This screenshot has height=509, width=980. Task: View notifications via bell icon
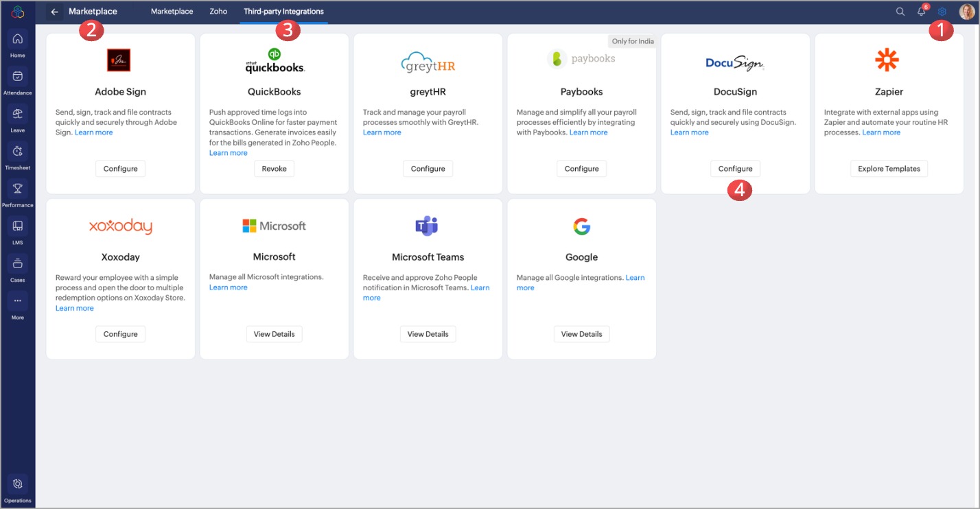pos(922,12)
